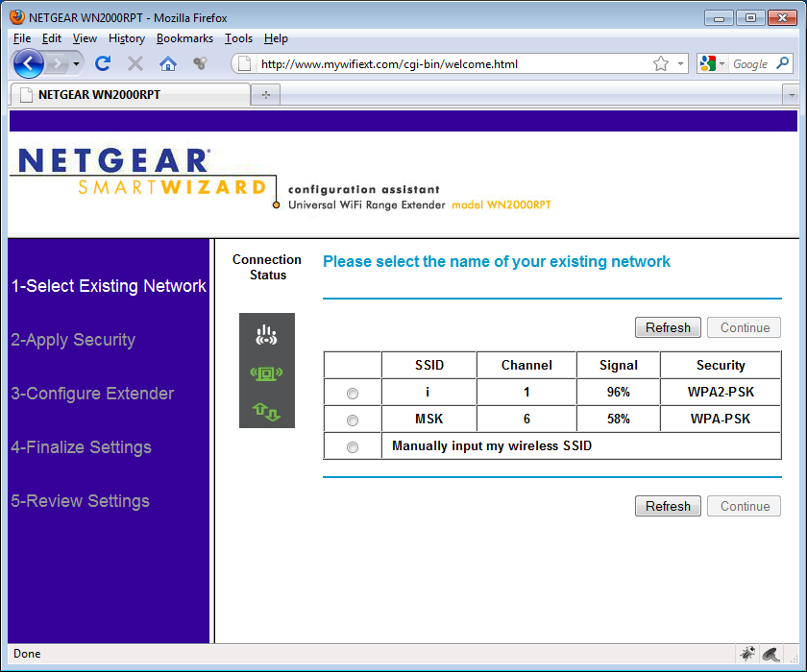807x672 pixels.
Task: Open the Bookmarks menu
Action: pos(184,38)
